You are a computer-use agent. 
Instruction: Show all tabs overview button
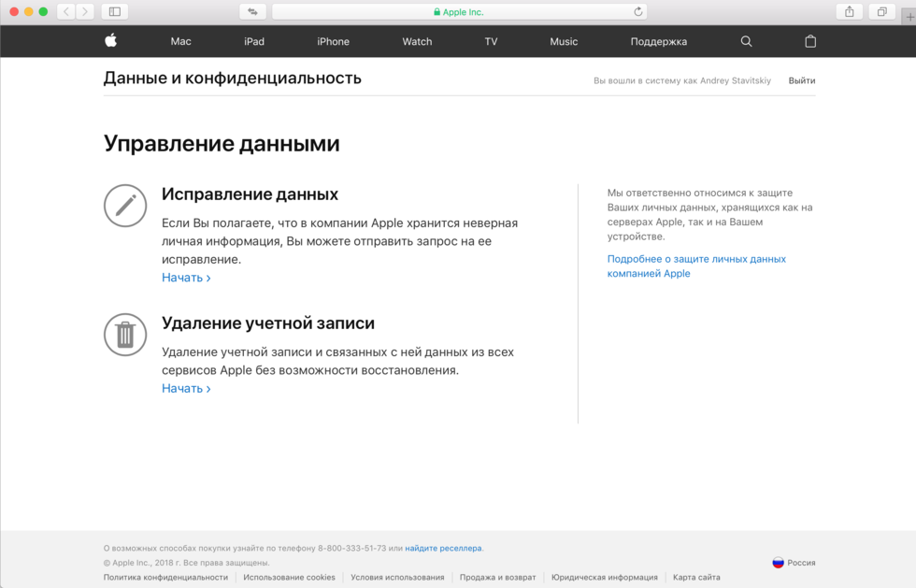tap(882, 12)
